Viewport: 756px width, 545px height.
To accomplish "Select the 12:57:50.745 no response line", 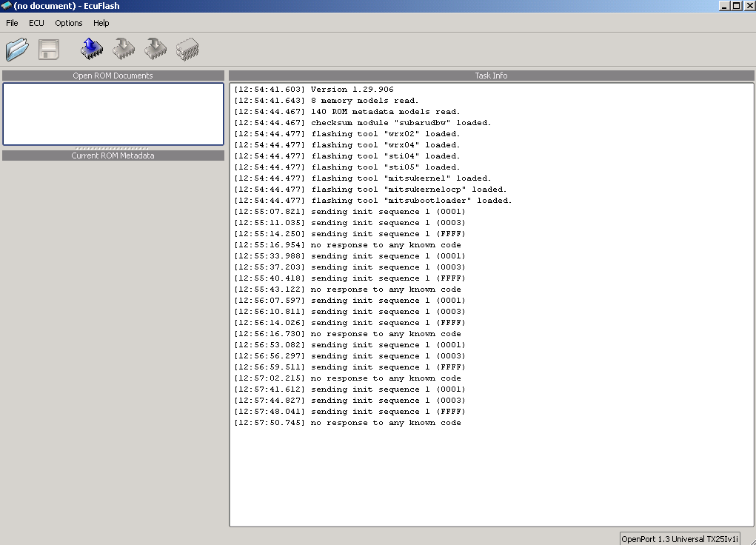I will 347,422.
